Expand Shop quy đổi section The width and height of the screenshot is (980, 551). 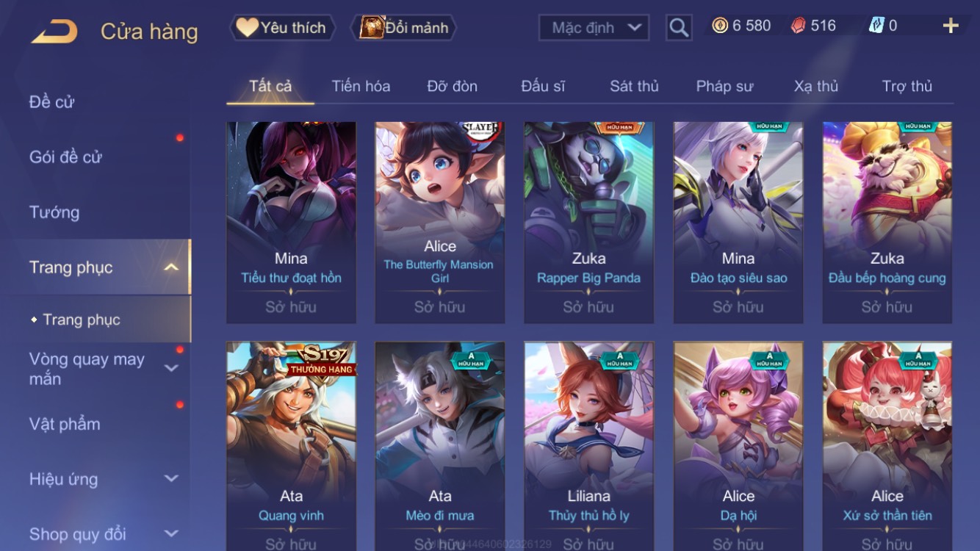pyautogui.click(x=170, y=534)
